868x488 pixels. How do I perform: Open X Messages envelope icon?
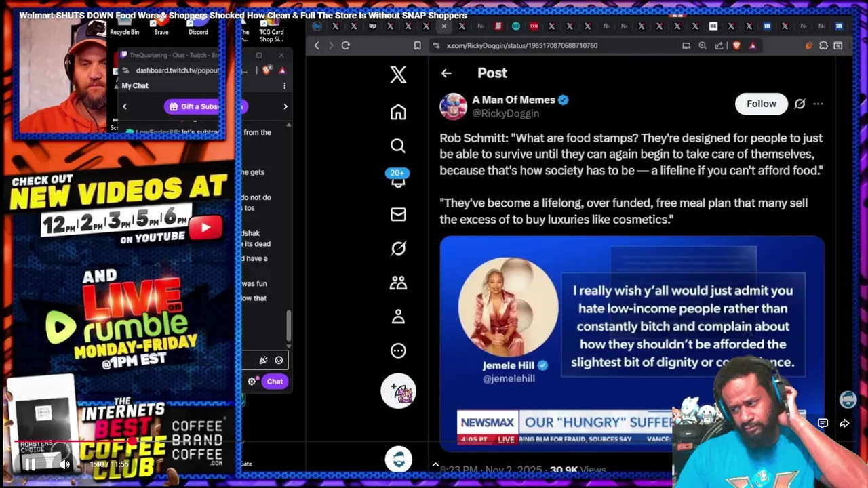(x=398, y=214)
